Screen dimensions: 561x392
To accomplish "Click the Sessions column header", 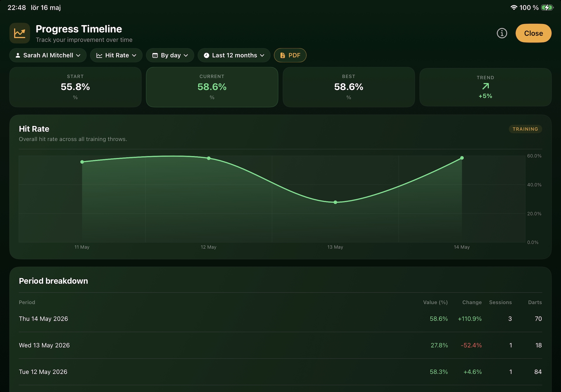I will (x=501, y=302).
